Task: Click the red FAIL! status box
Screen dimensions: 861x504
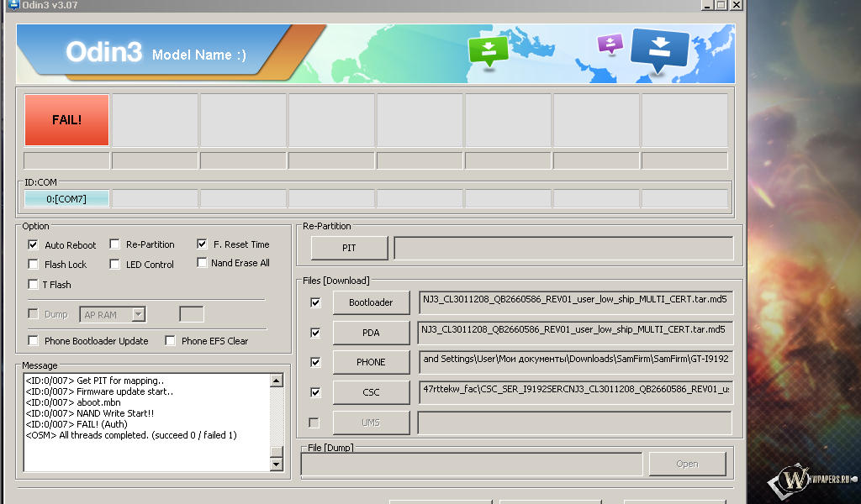Action: tap(66, 120)
